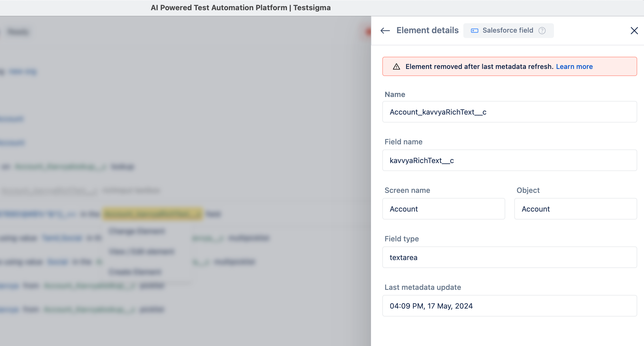This screenshot has width=644, height=346.
Task: Click the Screen name label
Action: (x=407, y=190)
